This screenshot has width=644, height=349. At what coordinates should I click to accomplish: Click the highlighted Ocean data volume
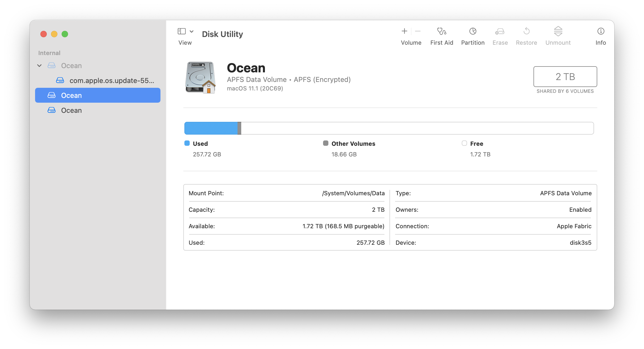point(71,95)
